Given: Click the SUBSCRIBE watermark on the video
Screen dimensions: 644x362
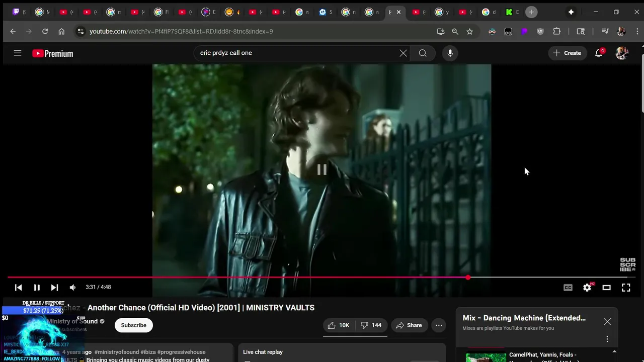Looking at the screenshot, I should click(x=628, y=264).
